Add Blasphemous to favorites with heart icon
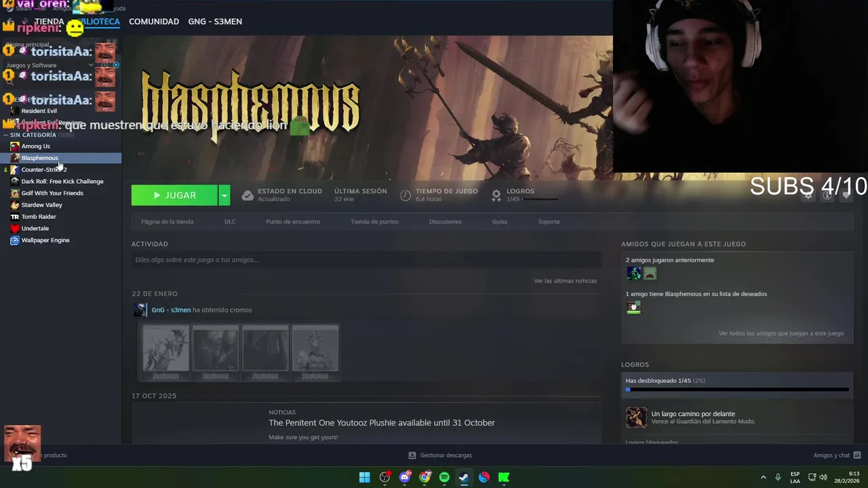868x488 pixels. click(846, 195)
